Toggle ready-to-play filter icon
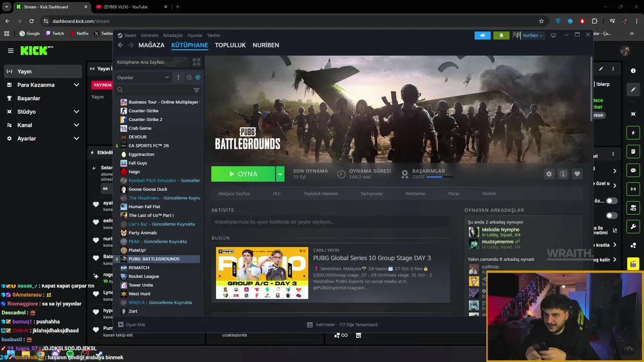This screenshot has height=362, width=644. tap(198, 77)
